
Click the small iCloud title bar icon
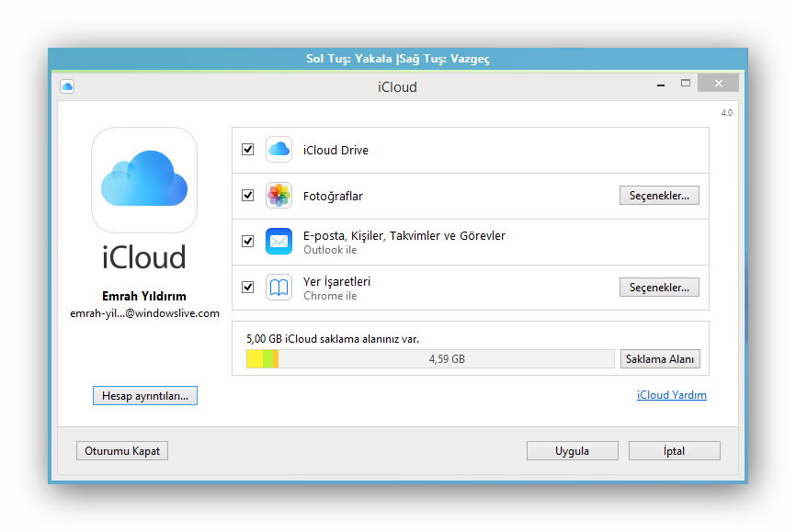pos(67,86)
